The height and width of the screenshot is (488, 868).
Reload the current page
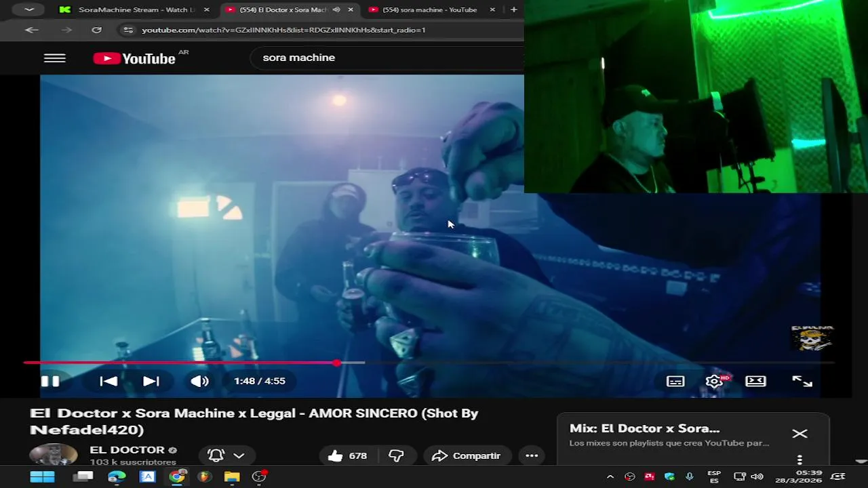[96, 30]
